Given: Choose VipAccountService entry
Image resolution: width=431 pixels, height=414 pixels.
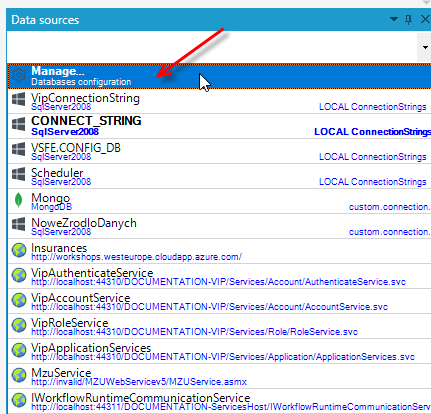Looking at the screenshot, I should pos(219,301).
